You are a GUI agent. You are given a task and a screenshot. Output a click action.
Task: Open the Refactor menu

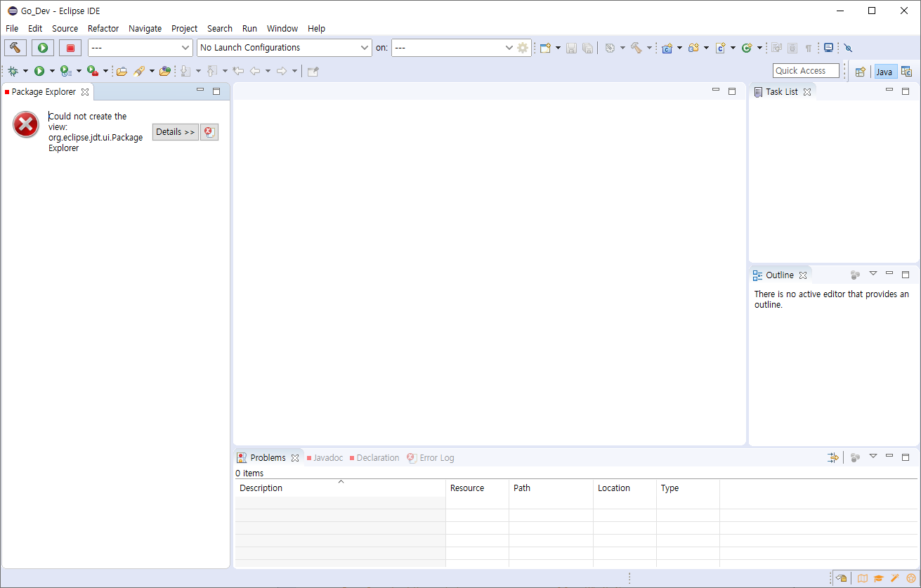point(103,29)
